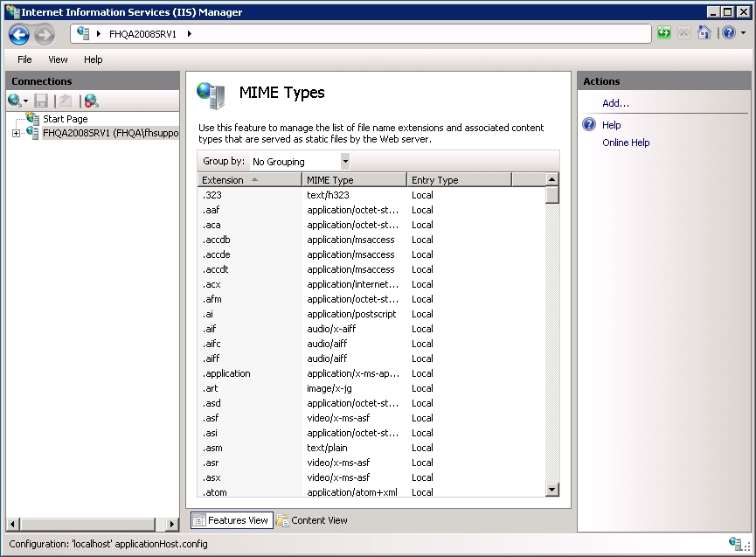The image size is (756, 557).
Task: Click the Start Page tree icon
Action: point(33,118)
